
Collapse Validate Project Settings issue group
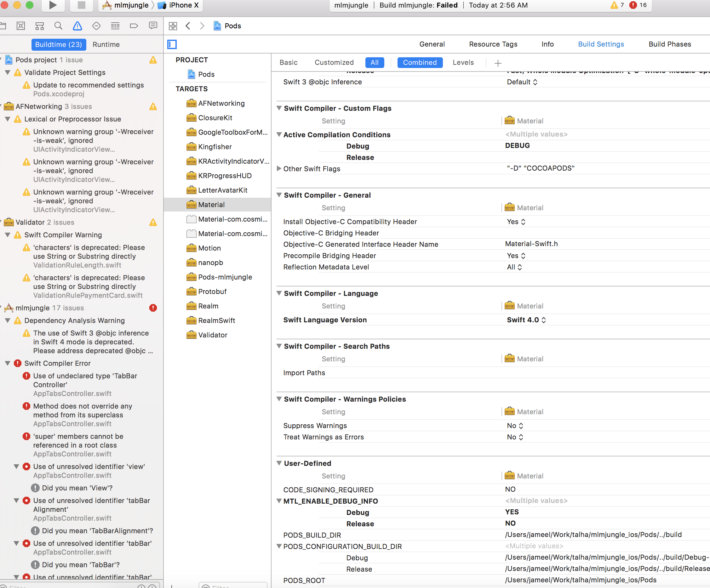(x=8, y=72)
